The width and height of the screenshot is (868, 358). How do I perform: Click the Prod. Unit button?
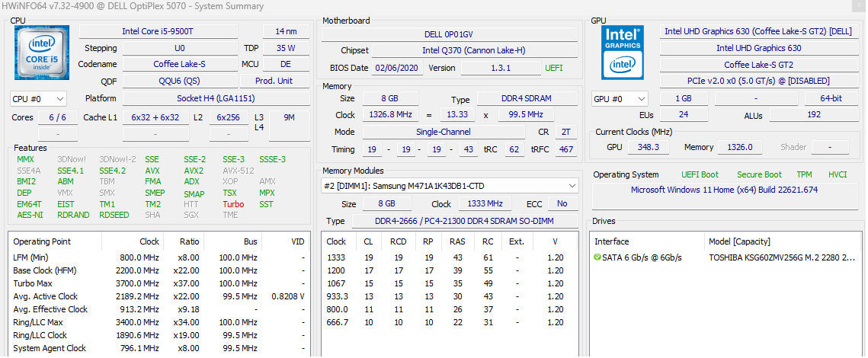pos(274,81)
